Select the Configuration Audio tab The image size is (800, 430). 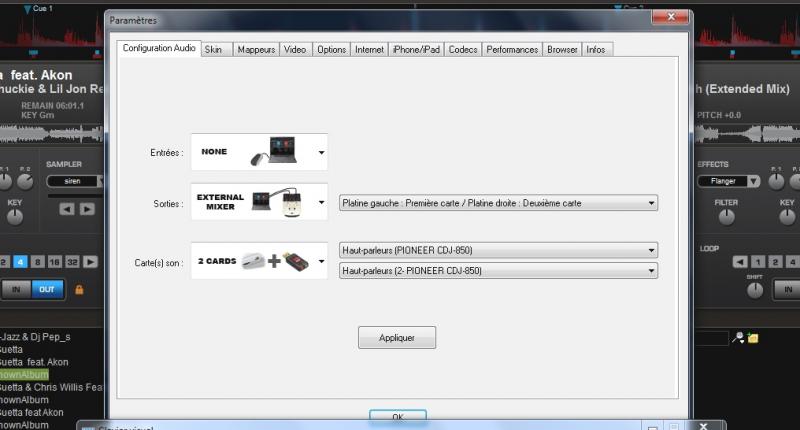coord(159,48)
